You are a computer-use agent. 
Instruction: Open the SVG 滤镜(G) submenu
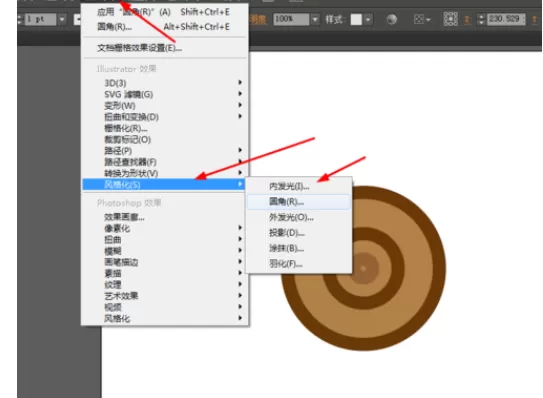tap(165, 94)
